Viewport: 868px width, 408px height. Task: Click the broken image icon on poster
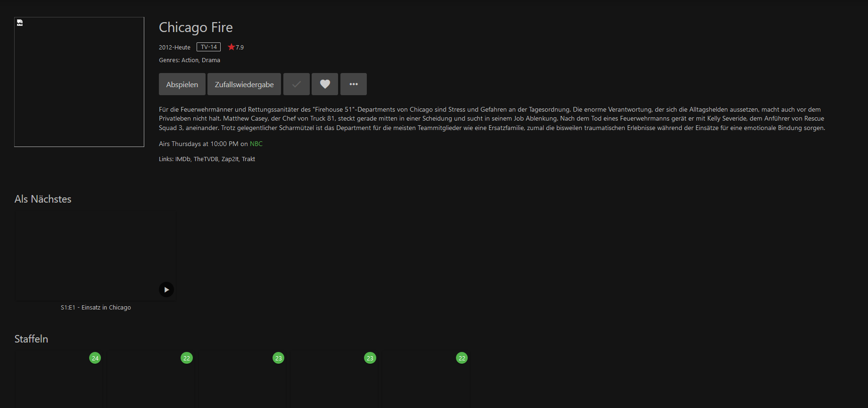click(20, 23)
